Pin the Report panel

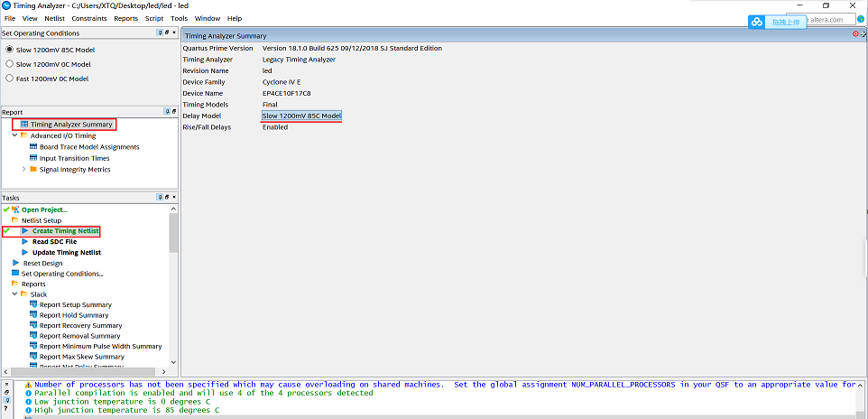click(167, 112)
